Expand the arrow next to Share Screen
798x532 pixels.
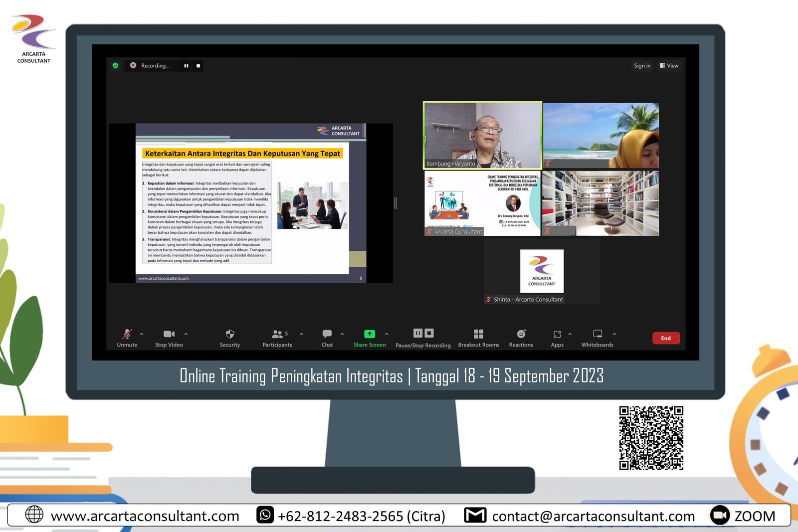point(387,334)
